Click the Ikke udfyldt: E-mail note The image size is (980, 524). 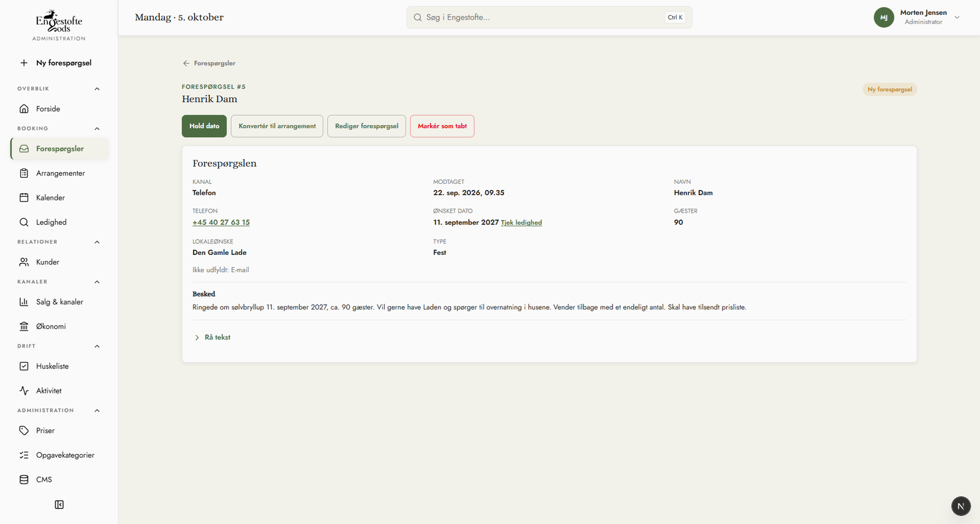click(x=221, y=270)
